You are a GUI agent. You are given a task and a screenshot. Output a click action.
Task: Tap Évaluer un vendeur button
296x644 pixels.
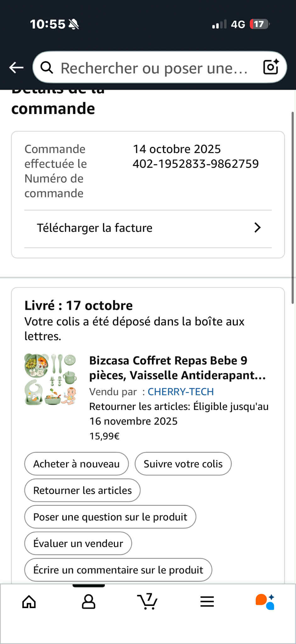pyautogui.click(x=78, y=543)
